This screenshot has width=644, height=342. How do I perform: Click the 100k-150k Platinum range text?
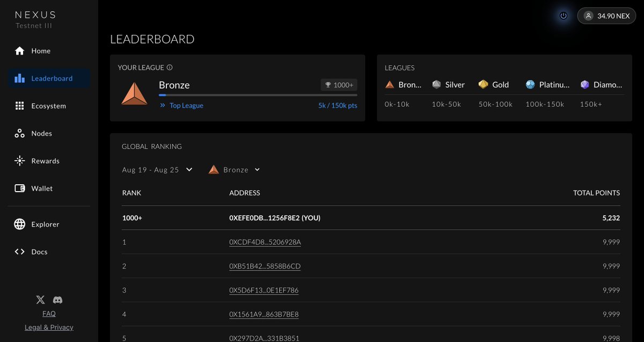[545, 104]
